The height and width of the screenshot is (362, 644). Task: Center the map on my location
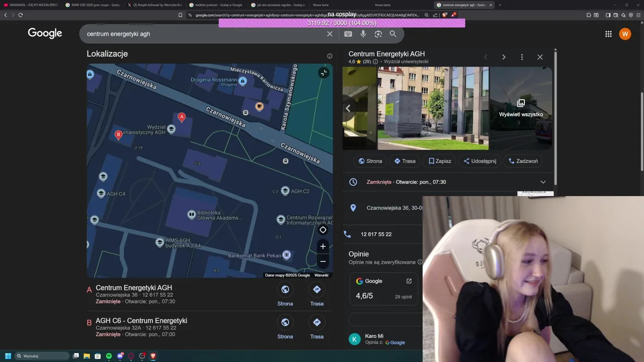(x=323, y=230)
